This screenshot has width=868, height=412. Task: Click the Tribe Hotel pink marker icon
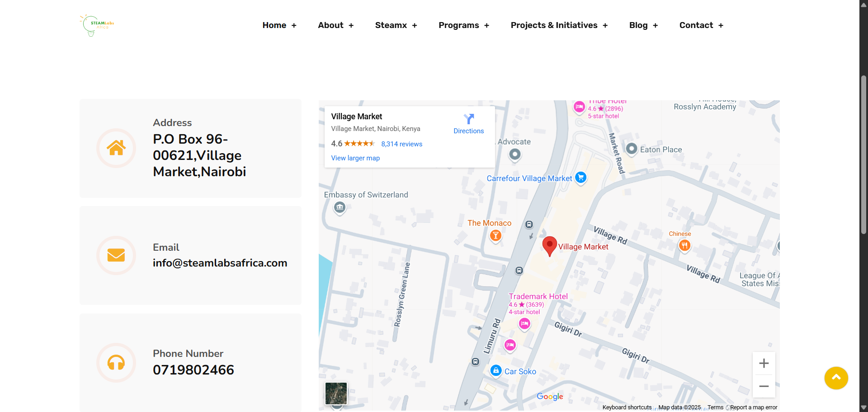(579, 108)
